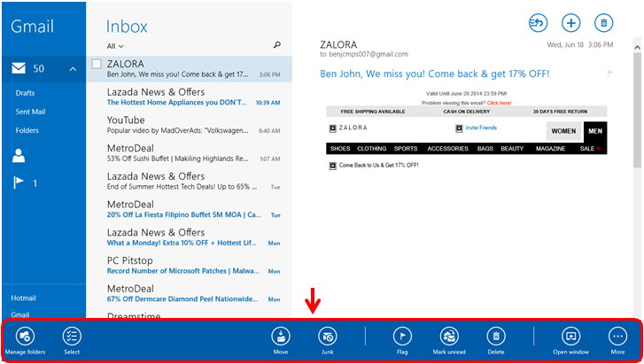Open the PC Pitstop email
The image size is (644, 364).
(190, 266)
